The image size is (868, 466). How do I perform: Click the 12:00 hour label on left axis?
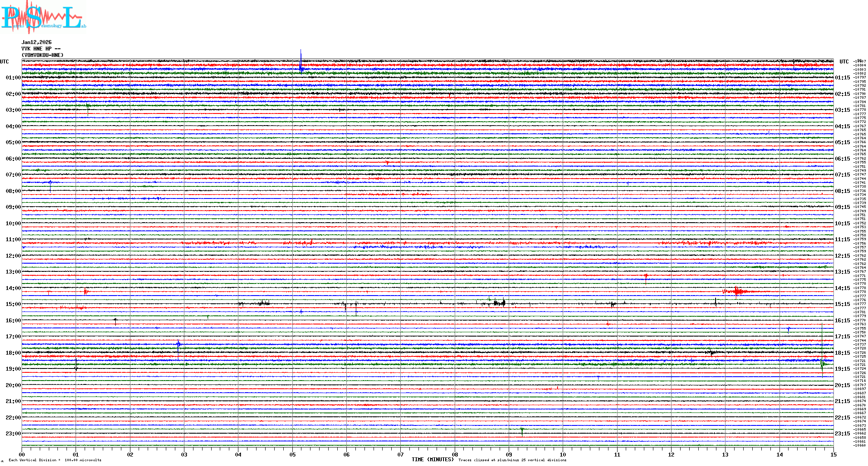pyautogui.click(x=13, y=256)
